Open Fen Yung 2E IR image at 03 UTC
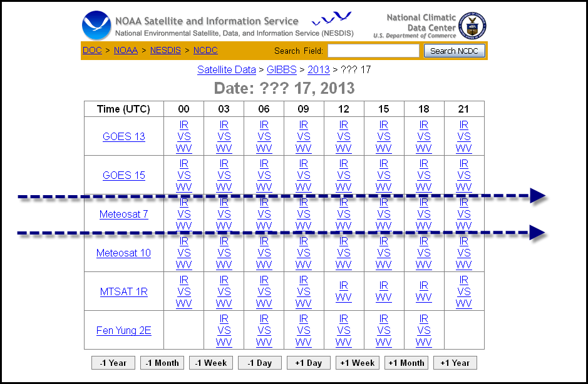This screenshot has height=384, width=588. [x=224, y=319]
